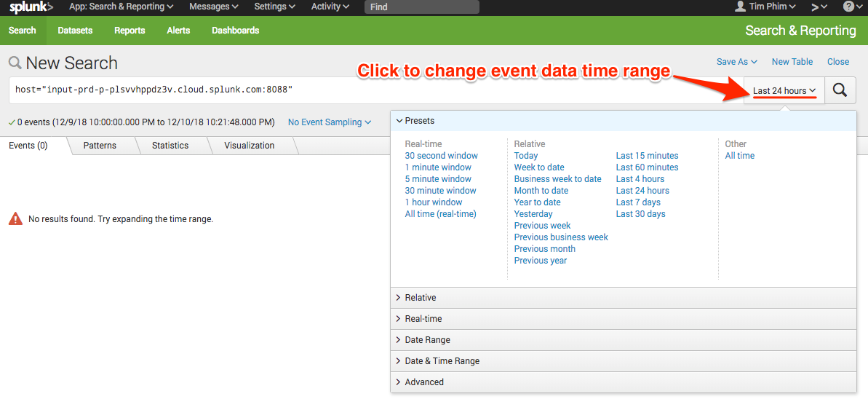Run search with magnifying glass button
The height and width of the screenshot is (399, 868).
point(840,90)
